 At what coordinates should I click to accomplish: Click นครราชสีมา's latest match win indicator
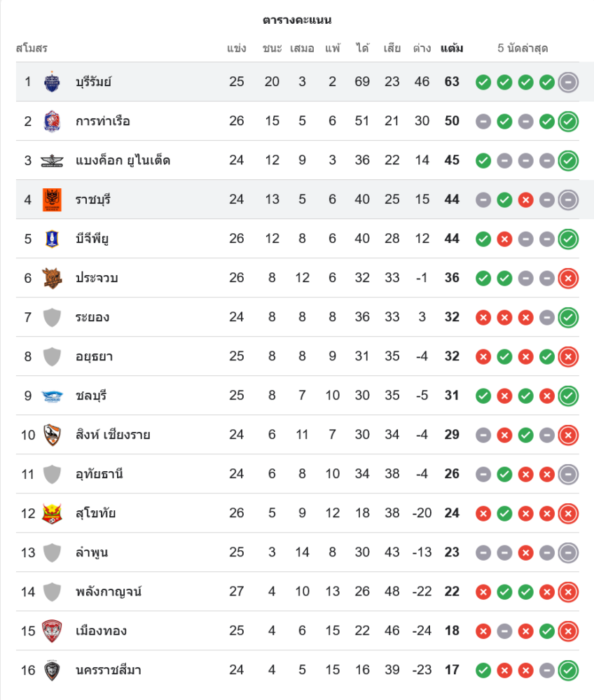point(568,670)
